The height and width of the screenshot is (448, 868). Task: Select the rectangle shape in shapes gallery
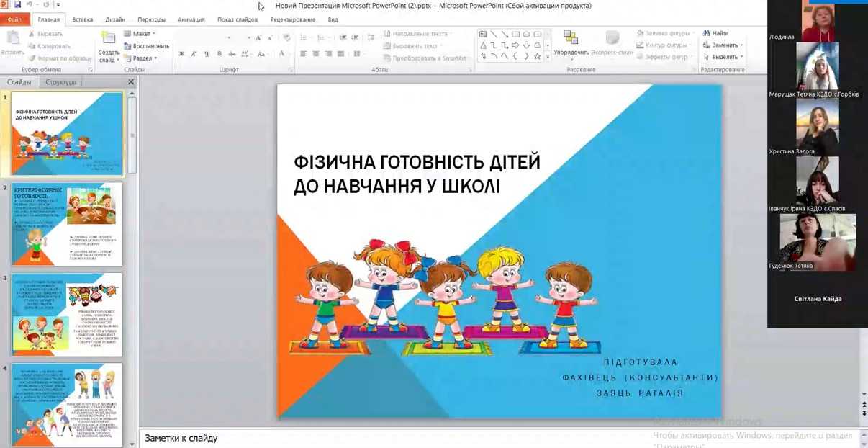click(x=515, y=35)
